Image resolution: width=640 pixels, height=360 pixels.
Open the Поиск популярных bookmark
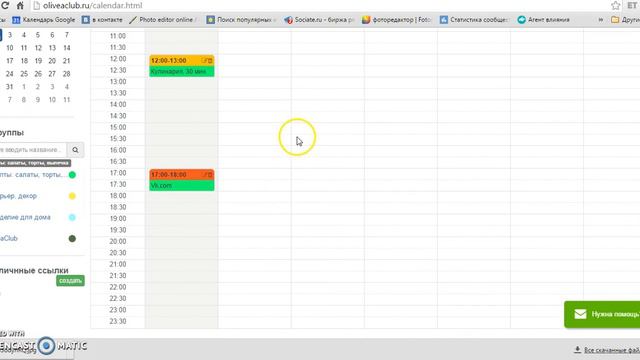241,20
